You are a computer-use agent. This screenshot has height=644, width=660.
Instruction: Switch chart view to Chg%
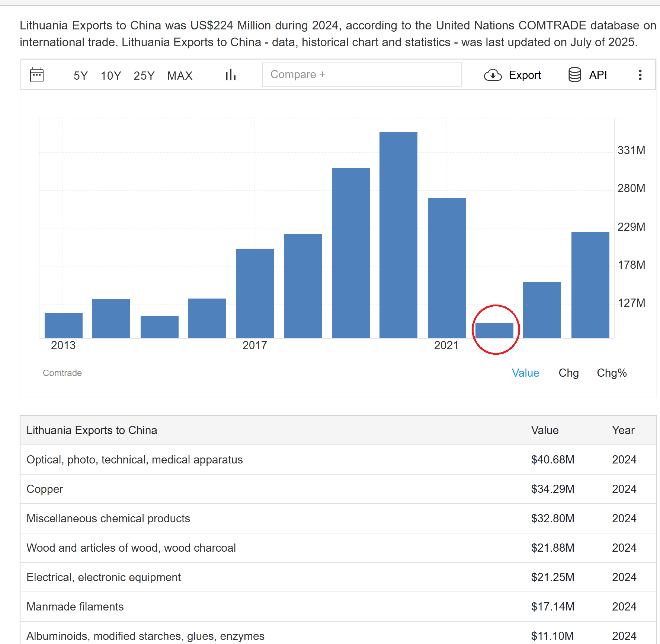click(x=612, y=373)
